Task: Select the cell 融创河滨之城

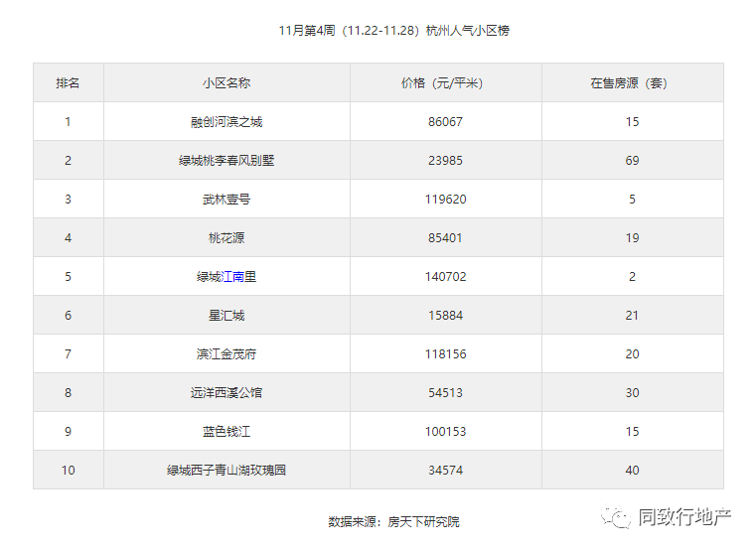Action: 227,122
